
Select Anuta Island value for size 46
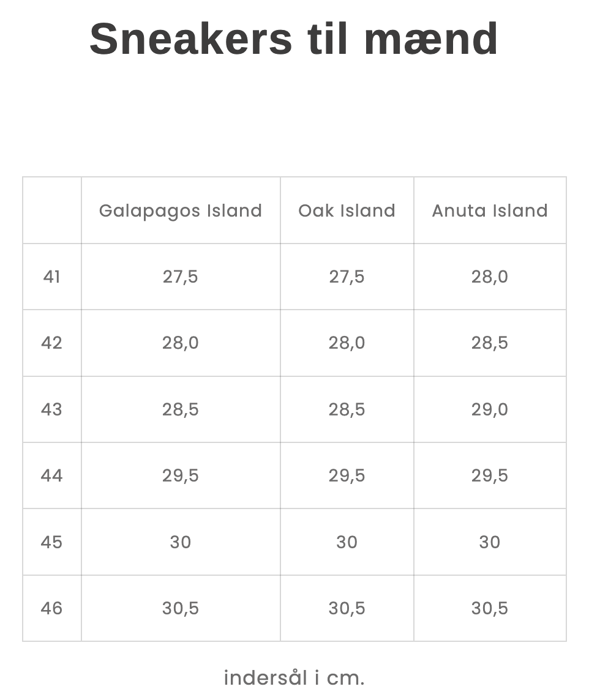point(490,608)
